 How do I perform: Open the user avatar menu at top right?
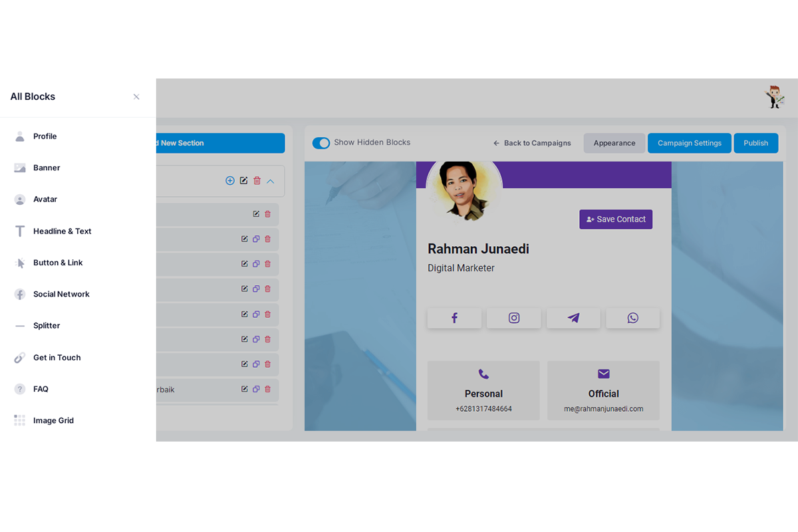(775, 97)
